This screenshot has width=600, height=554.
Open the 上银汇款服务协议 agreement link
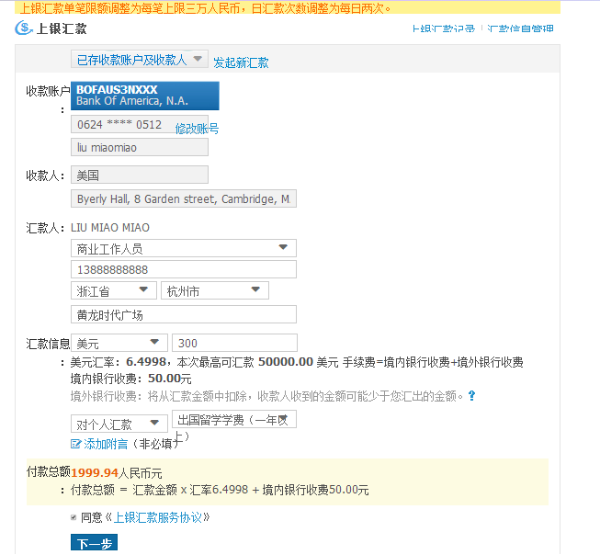point(160,518)
